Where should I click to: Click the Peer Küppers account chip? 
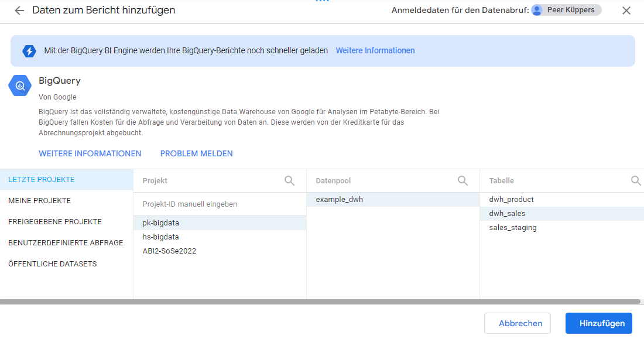566,11
